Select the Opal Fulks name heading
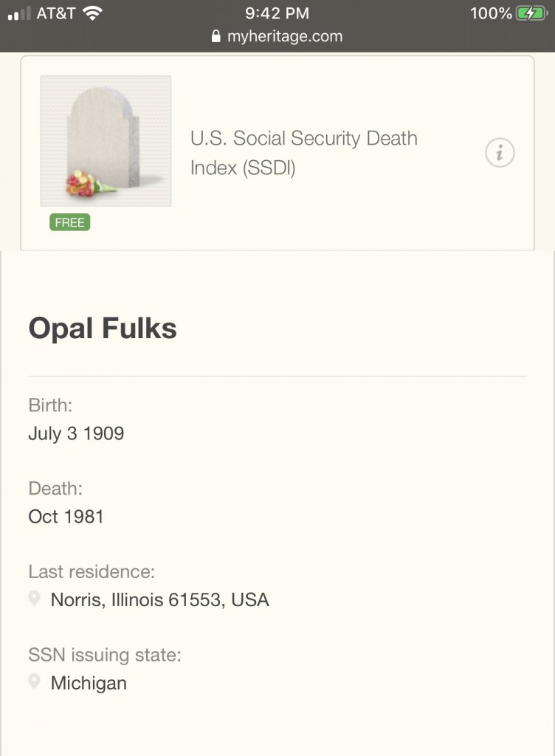The image size is (555, 756). coord(103,329)
